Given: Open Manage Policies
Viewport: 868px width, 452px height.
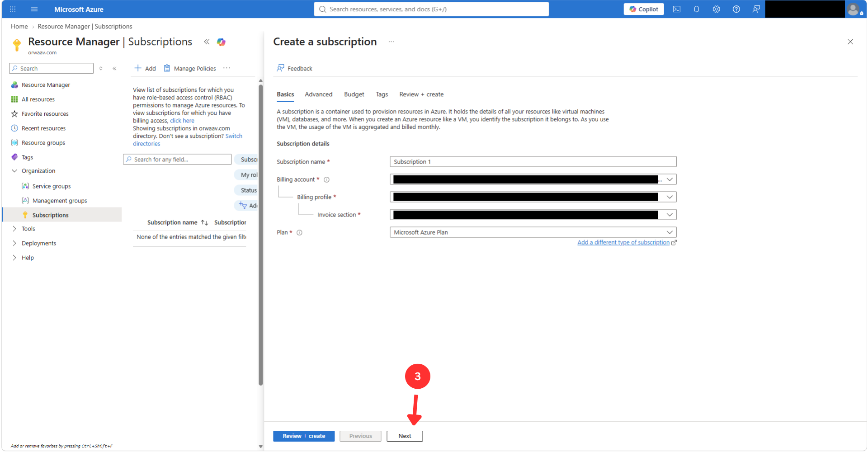Looking at the screenshot, I should click(190, 68).
